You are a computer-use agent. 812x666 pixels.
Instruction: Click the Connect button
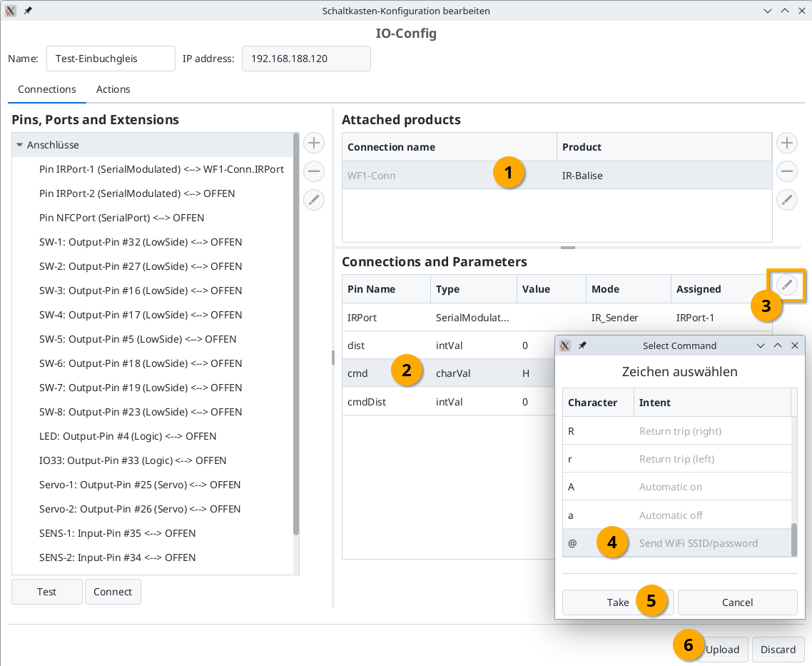[112, 592]
